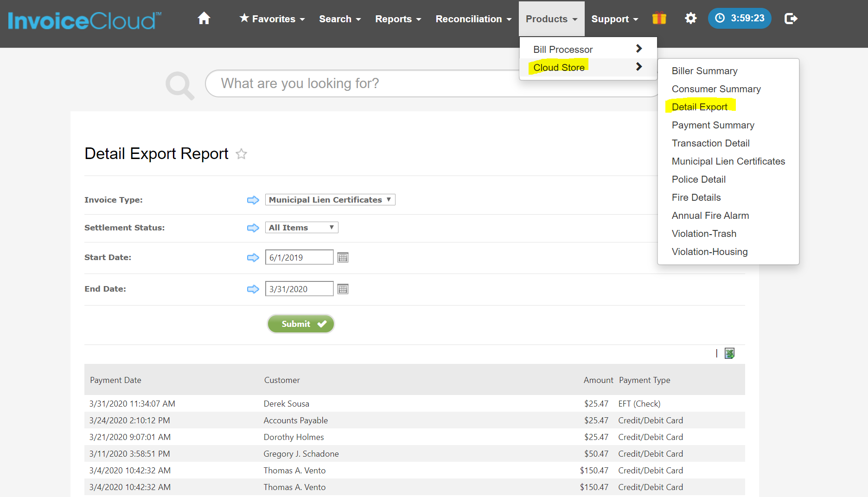Open Transaction Detail from the submenu
Image resolution: width=868 pixels, height=497 pixels.
point(710,143)
